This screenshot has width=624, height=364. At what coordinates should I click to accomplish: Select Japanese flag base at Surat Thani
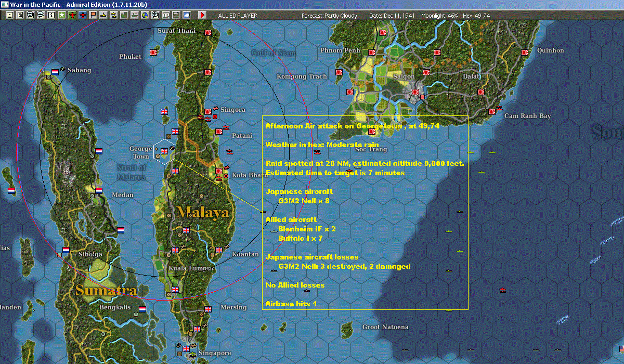point(209,33)
